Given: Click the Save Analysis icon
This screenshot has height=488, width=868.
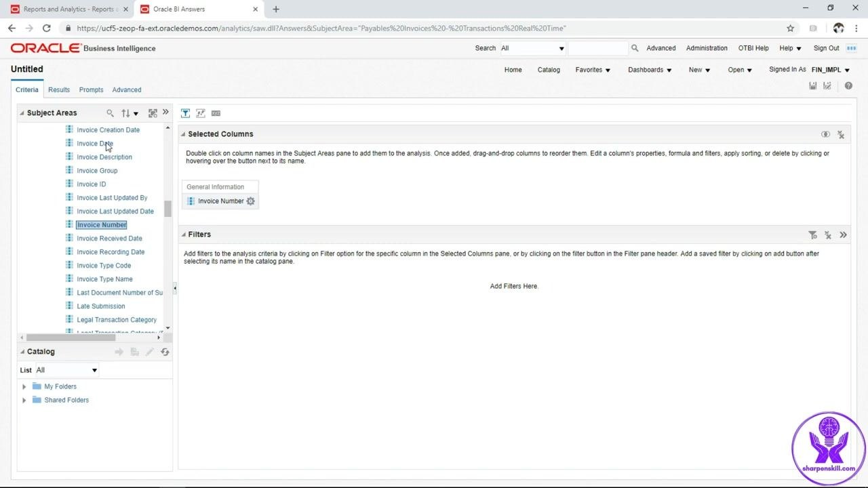Looking at the screenshot, I should pos(812,86).
